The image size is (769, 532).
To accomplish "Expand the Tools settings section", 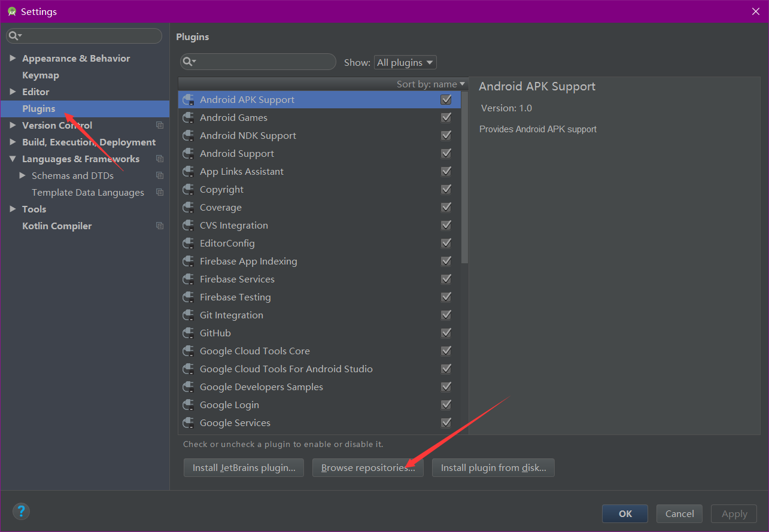I will 13,209.
